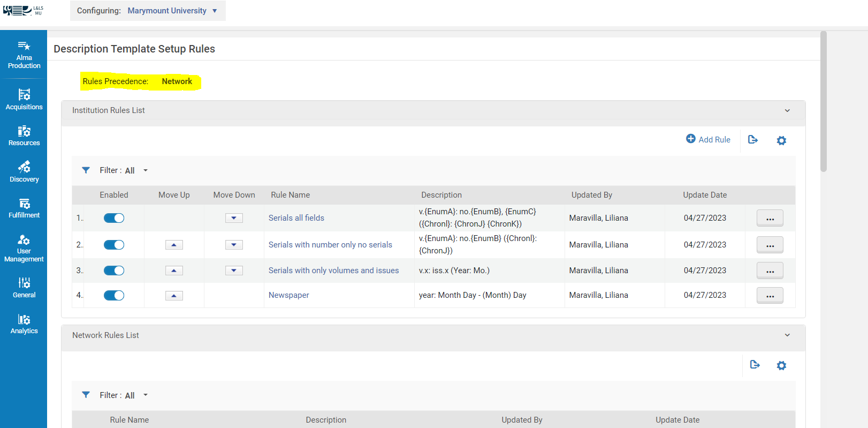Click the Update Date header in Institution list
This screenshot has height=428, width=868.
pos(705,195)
